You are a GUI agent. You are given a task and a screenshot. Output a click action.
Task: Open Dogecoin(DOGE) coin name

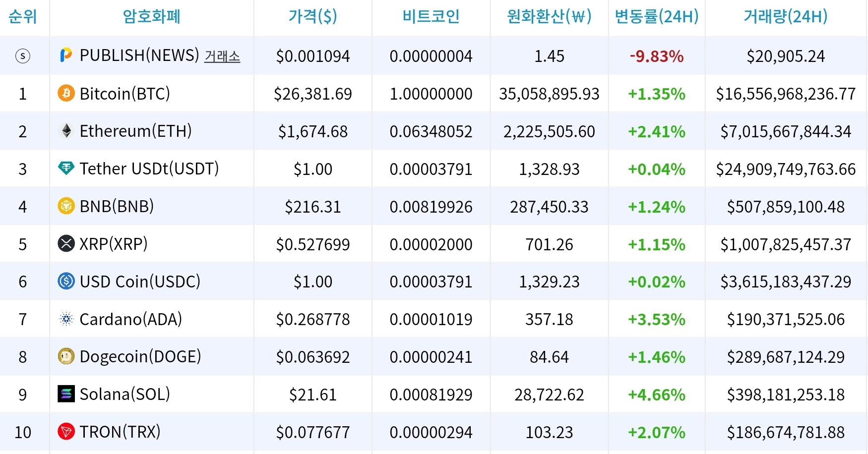click(x=140, y=356)
